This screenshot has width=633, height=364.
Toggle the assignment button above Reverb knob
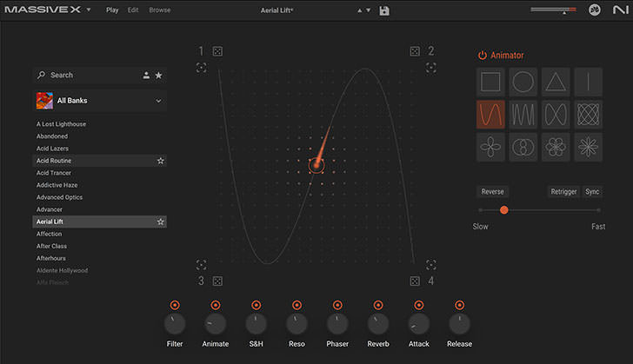click(x=377, y=305)
